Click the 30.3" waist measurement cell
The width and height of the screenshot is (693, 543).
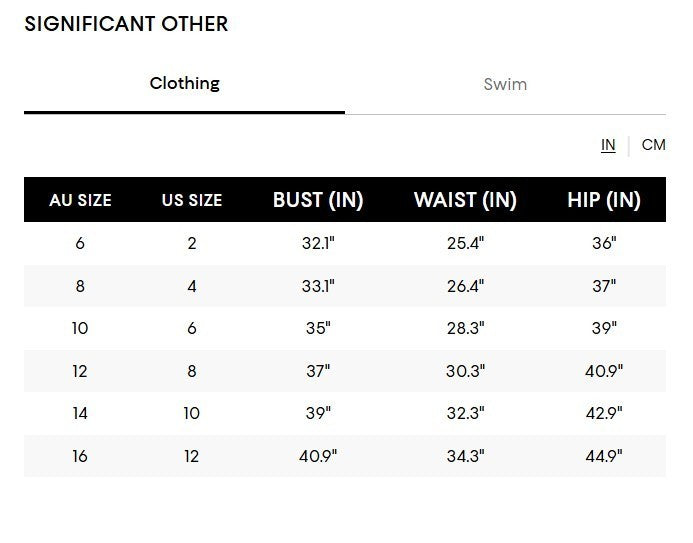tap(465, 371)
